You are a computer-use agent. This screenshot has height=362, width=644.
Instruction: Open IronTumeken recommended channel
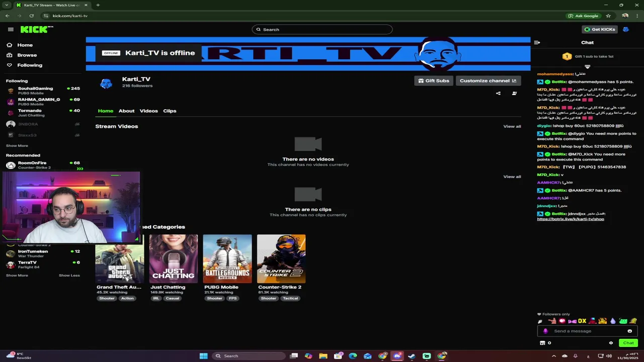point(43,253)
